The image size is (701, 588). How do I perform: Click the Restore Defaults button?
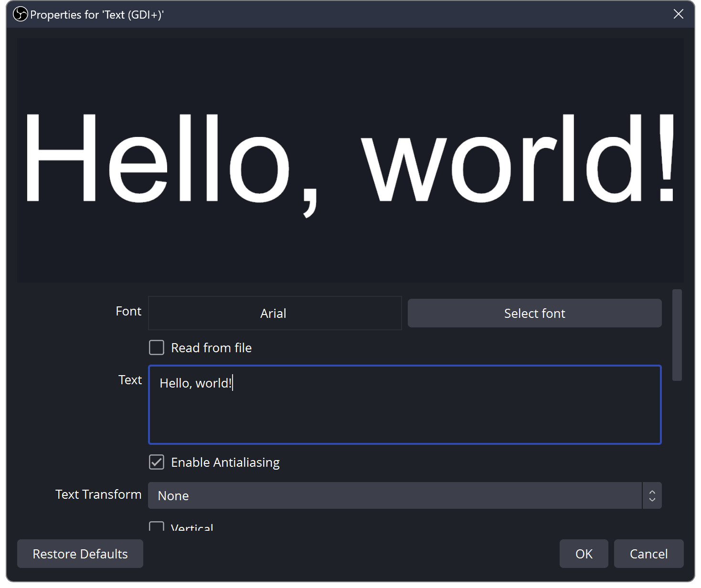80,554
